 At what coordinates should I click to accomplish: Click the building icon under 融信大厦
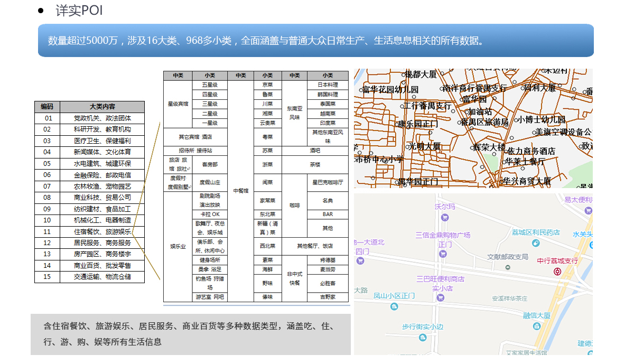[x=538, y=326]
